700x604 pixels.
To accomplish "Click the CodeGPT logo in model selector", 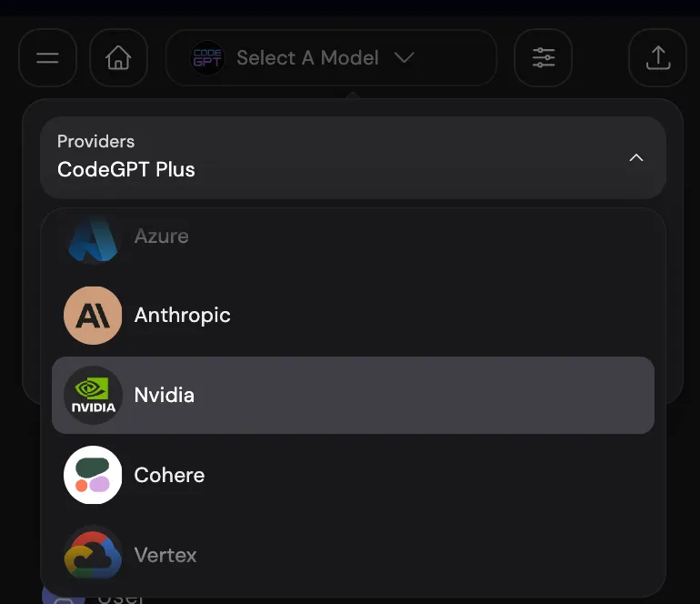I will 206,58.
